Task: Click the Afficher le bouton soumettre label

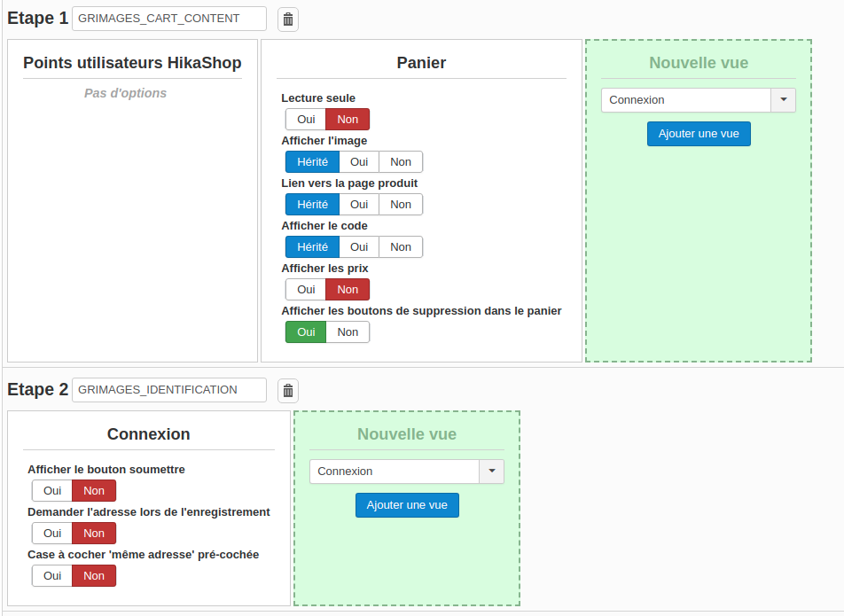Action: 106,469
